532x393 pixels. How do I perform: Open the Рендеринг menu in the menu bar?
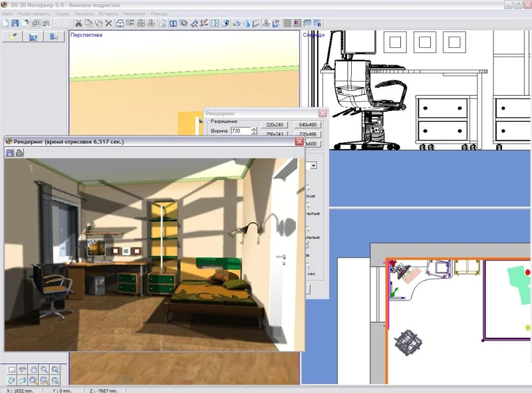134,14
